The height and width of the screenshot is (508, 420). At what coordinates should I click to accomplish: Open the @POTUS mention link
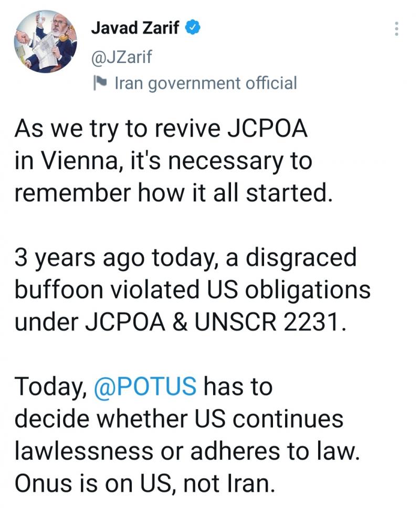(145, 386)
